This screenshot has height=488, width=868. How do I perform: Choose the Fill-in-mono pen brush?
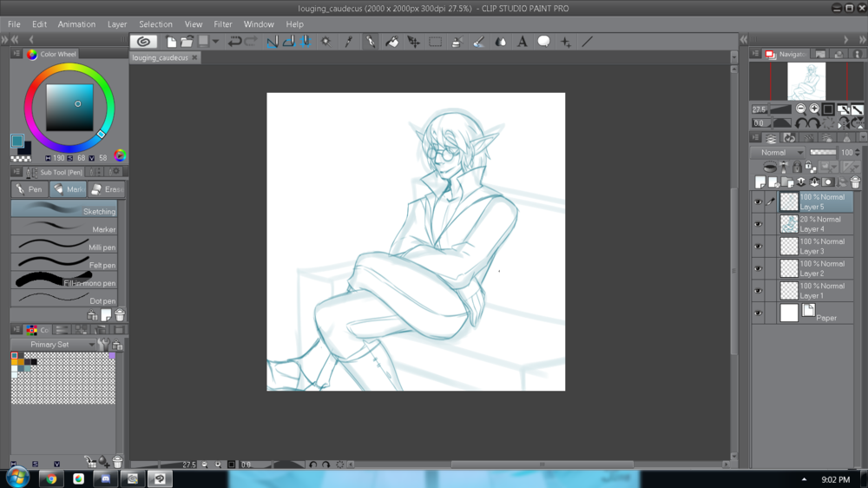click(65, 282)
